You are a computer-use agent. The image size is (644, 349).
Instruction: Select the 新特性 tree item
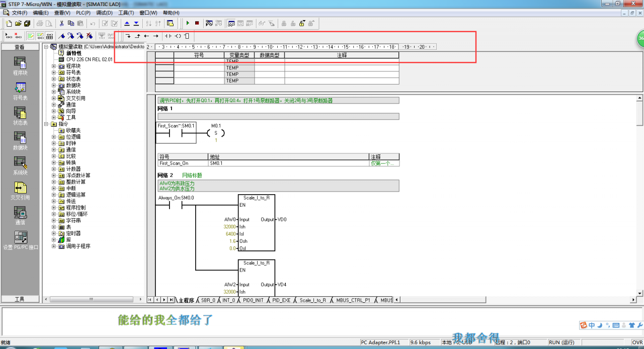click(x=73, y=53)
